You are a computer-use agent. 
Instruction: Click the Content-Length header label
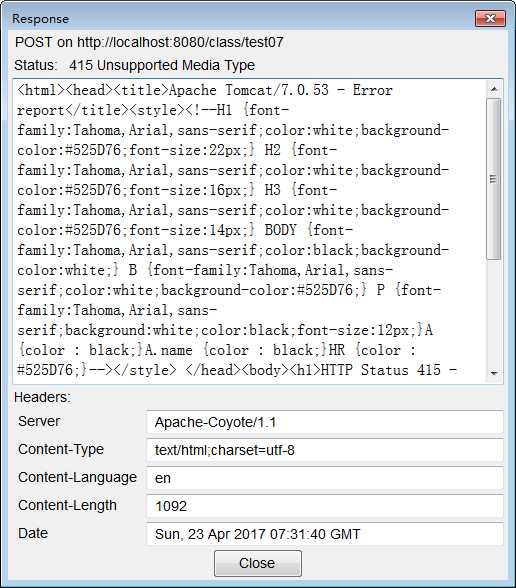67,505
